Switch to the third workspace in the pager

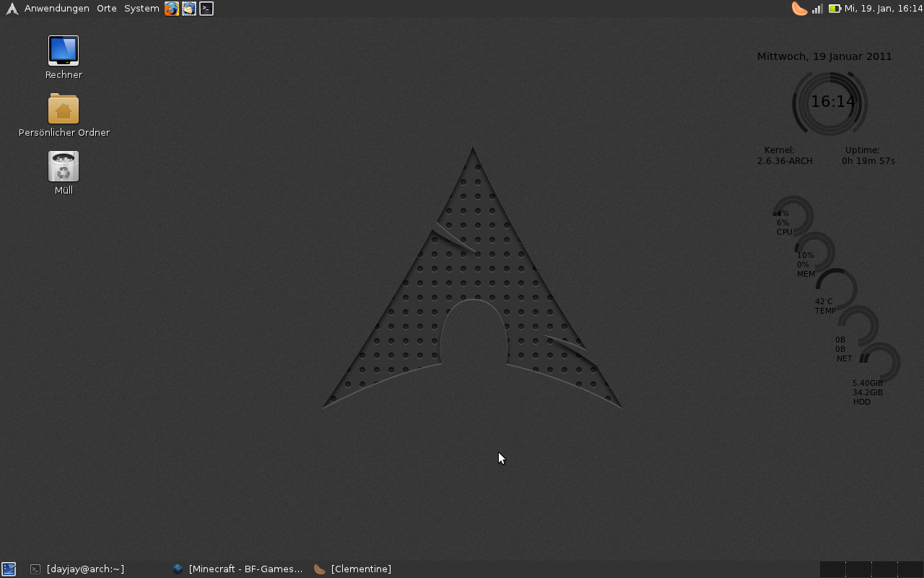click(885, 569)
